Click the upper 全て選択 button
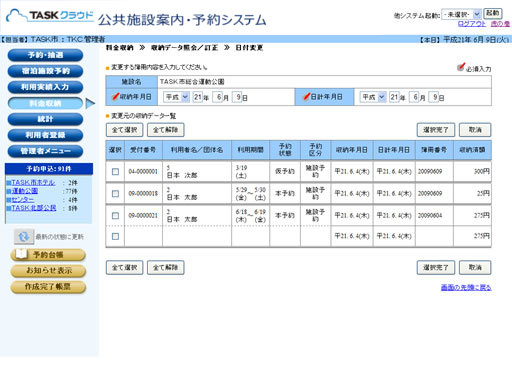Screen dimensions: 512x384 click(124, 130)
